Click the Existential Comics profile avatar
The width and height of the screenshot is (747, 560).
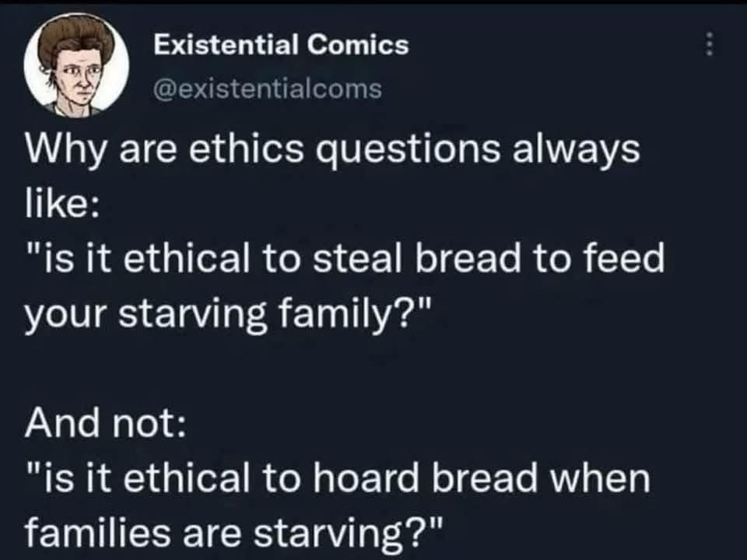[x=76, y=65]
